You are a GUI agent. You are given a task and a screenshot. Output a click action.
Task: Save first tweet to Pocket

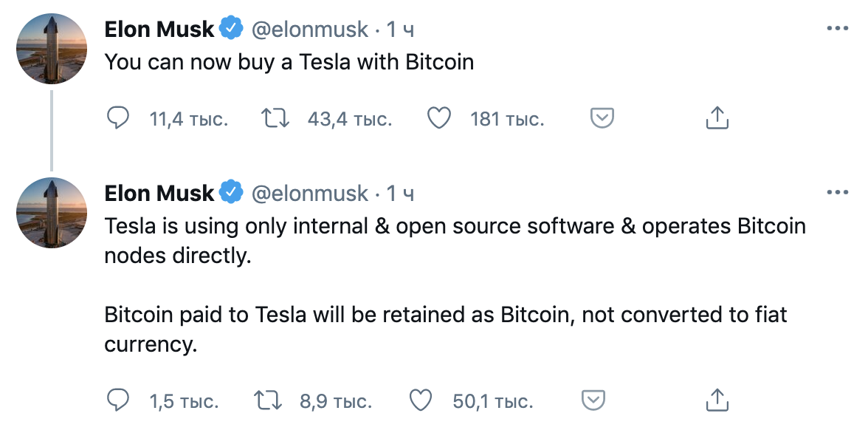click(x=602, y=118)
